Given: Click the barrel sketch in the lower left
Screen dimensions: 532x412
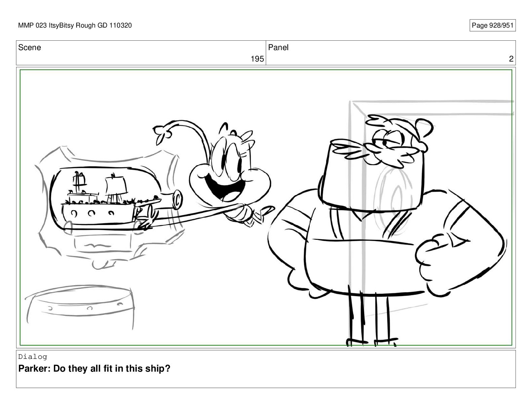Looking at the screenshot, I should 80,308.
